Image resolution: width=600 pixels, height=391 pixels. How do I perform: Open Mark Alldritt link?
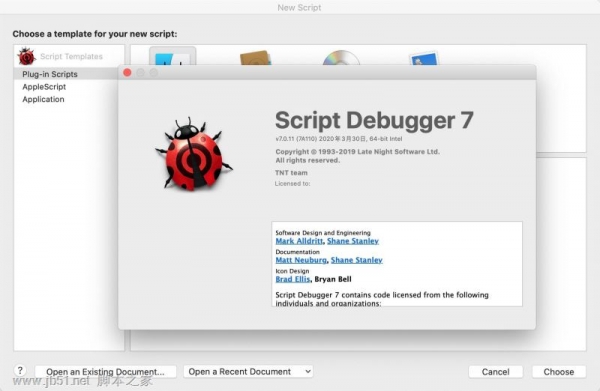click(x=299, y=241)
